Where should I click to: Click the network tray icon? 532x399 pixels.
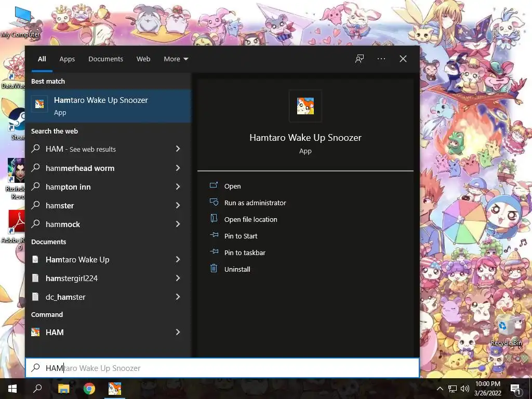(453, 389)
